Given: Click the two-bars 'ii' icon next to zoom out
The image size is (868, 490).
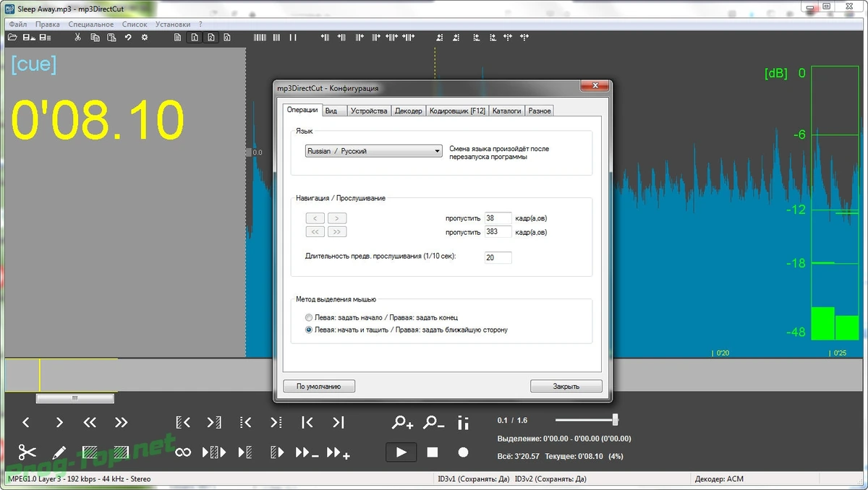Looking at the screenshot, I should (464, 423).
